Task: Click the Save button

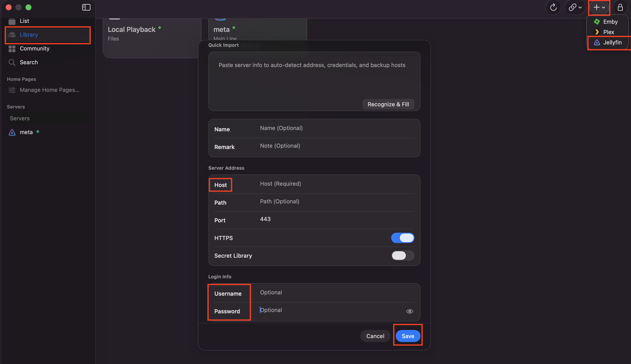Action: [x=408, y=336]
